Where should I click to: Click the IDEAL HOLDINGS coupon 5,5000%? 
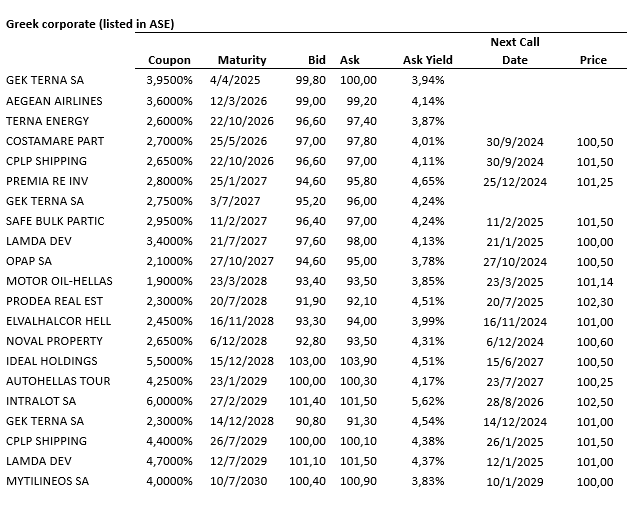pos(169,361)
